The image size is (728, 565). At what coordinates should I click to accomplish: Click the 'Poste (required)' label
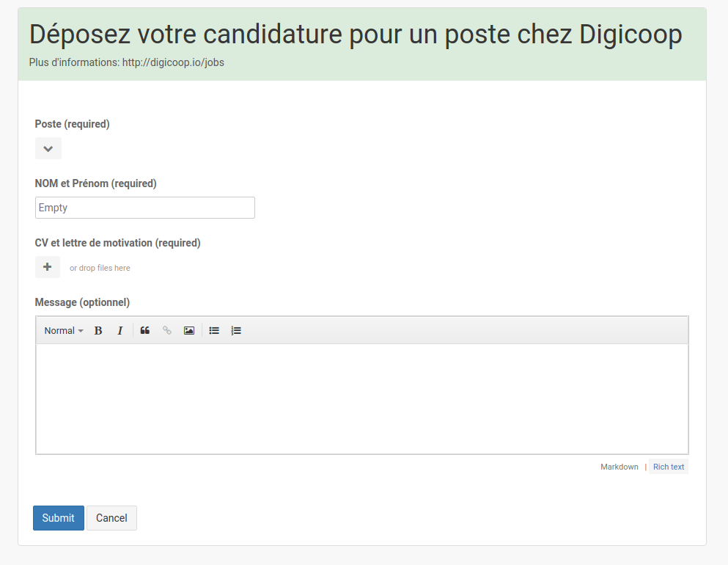[x=72, y=124]
